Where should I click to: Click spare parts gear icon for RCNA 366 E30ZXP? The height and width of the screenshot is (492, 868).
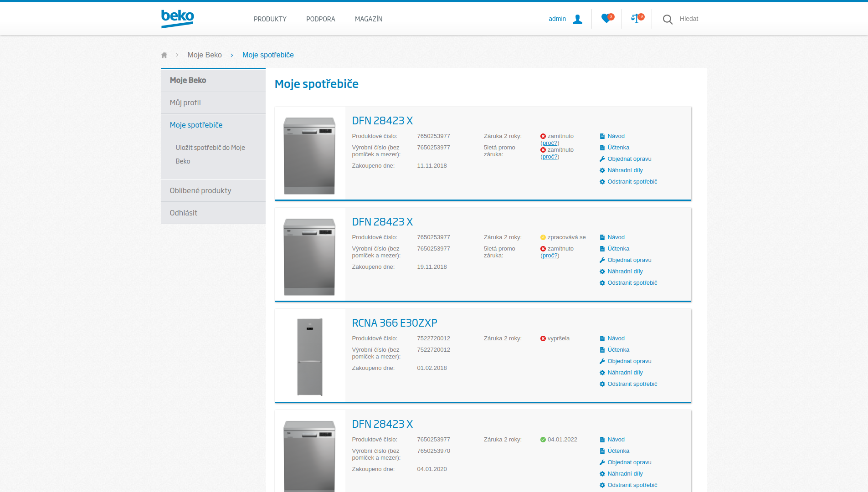click(x=602, y=373)
